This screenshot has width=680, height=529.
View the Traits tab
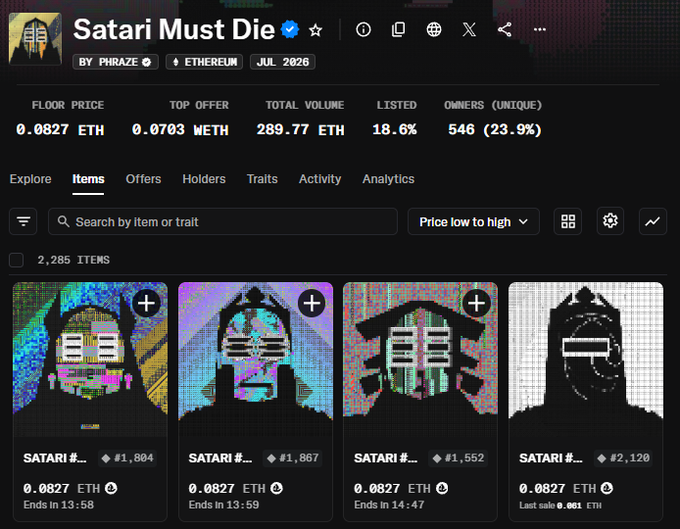click(262, 179)
